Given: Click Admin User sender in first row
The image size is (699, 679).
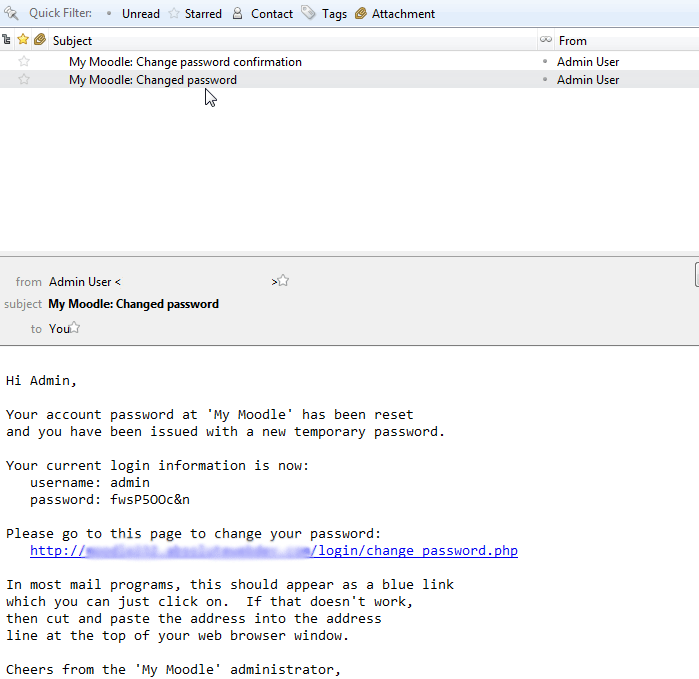Looking at the screenshot, I should click(x=588, y=62).
